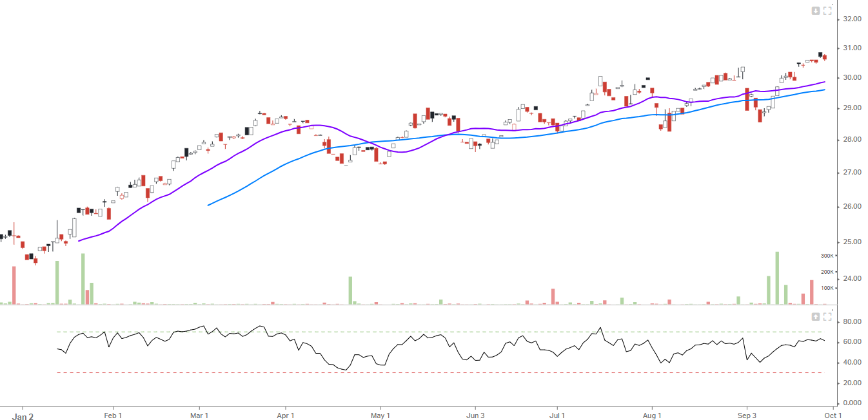868x420 pixels.
Task: Click the 300K volume axis label
Action: point(827,256)
